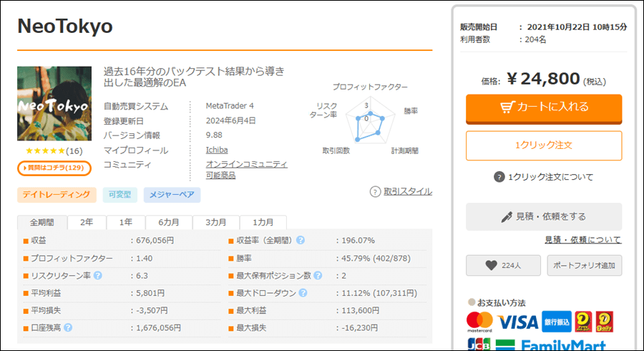Screen dimensions: 644x351
Task: Click the JCB payment logo
Action: point(479,345)
